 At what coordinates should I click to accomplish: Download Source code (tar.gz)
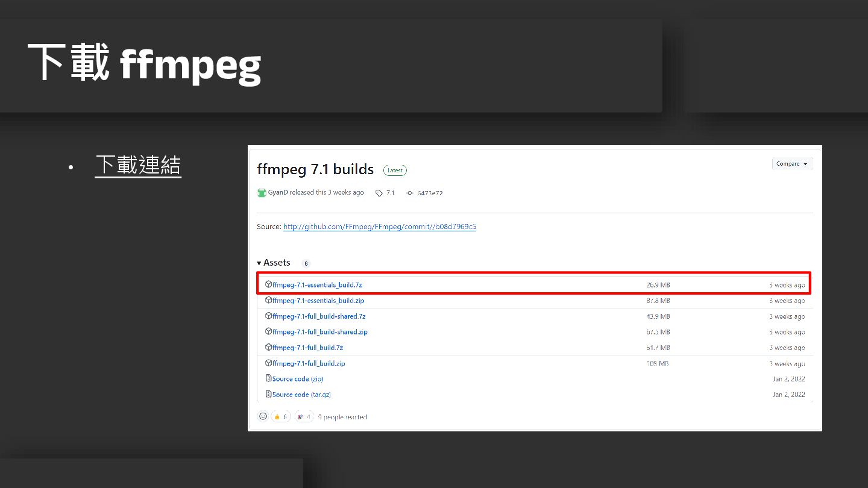(301, 395)
